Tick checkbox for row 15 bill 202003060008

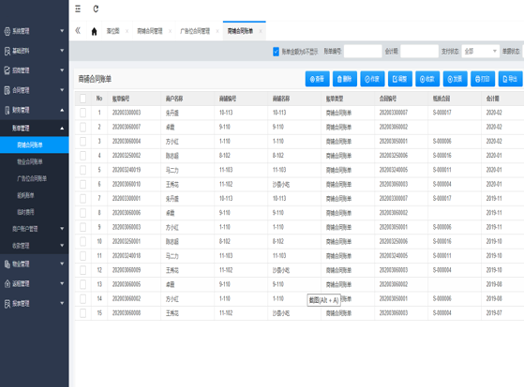click(x=83, y=313)
